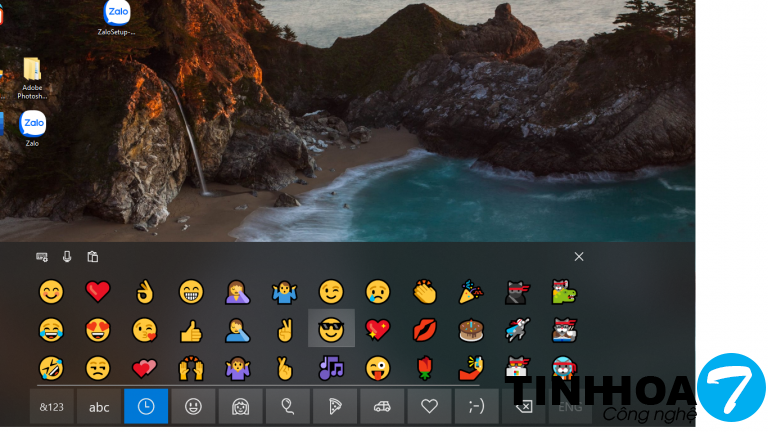Open the people emoji category tab

pyautogui.click(x=240, y=407)
